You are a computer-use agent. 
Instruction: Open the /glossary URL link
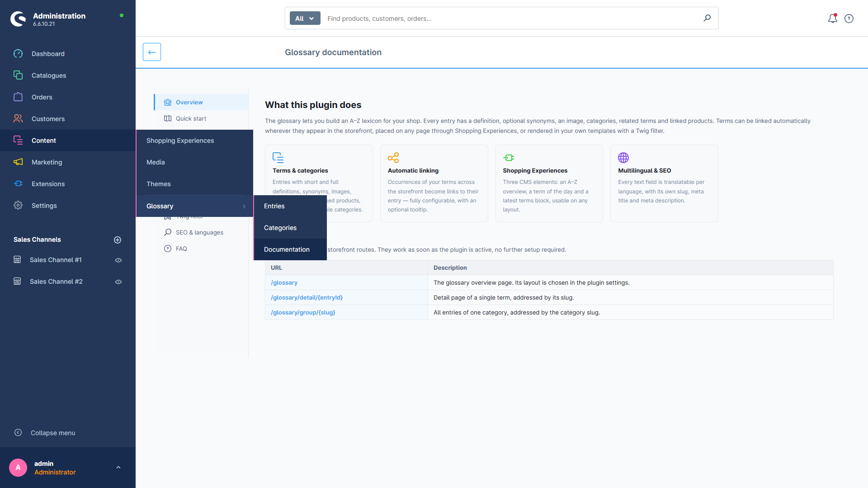click(284, 283)
